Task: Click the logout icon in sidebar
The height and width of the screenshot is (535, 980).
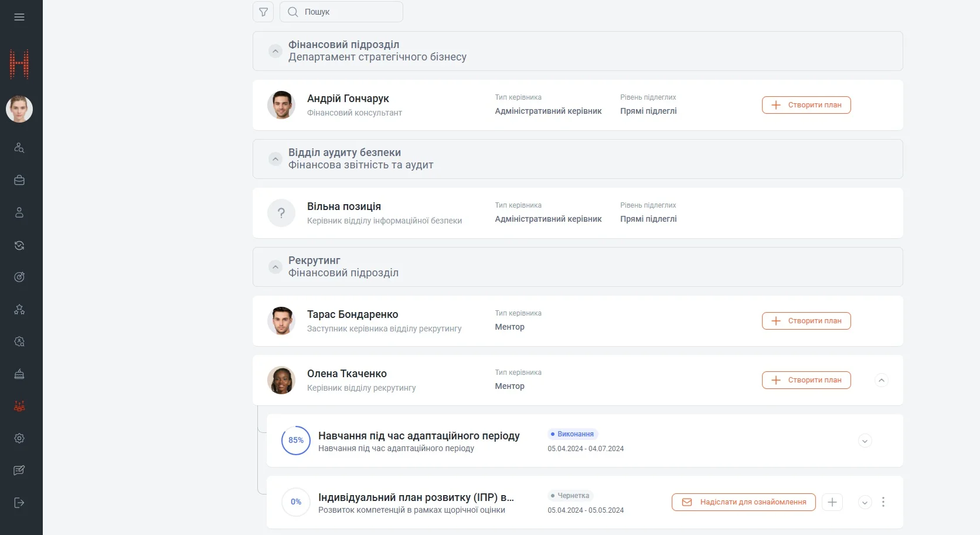Action: pyautogui.click(x=19, y=503)
